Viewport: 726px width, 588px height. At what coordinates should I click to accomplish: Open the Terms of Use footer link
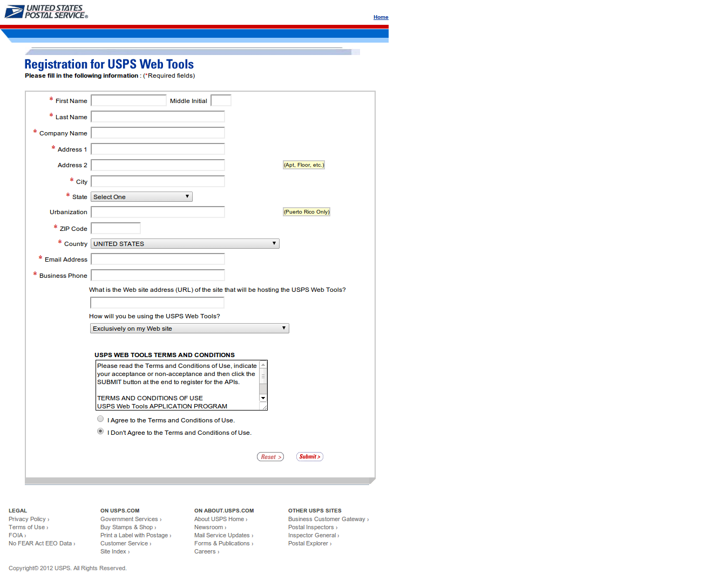28,528
